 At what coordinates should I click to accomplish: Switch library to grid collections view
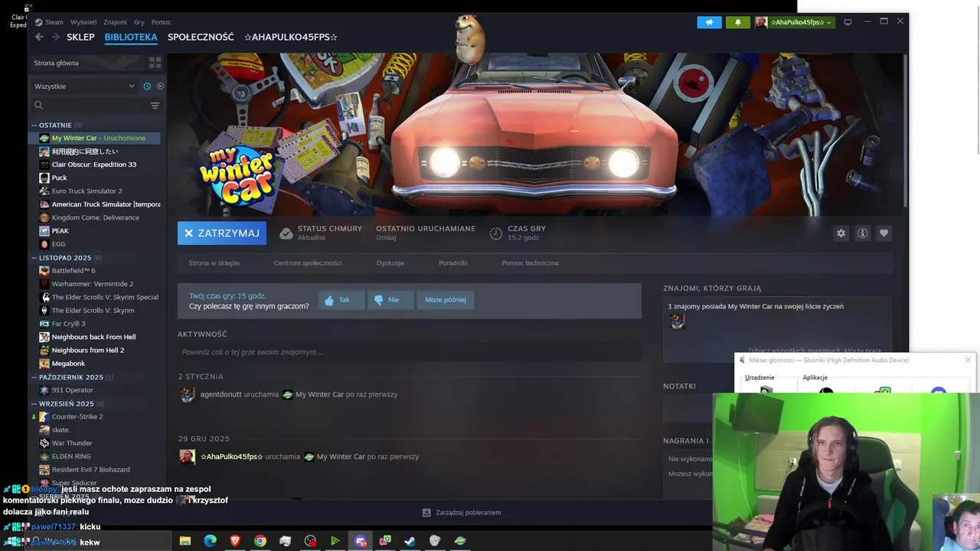tap(155, 63)
